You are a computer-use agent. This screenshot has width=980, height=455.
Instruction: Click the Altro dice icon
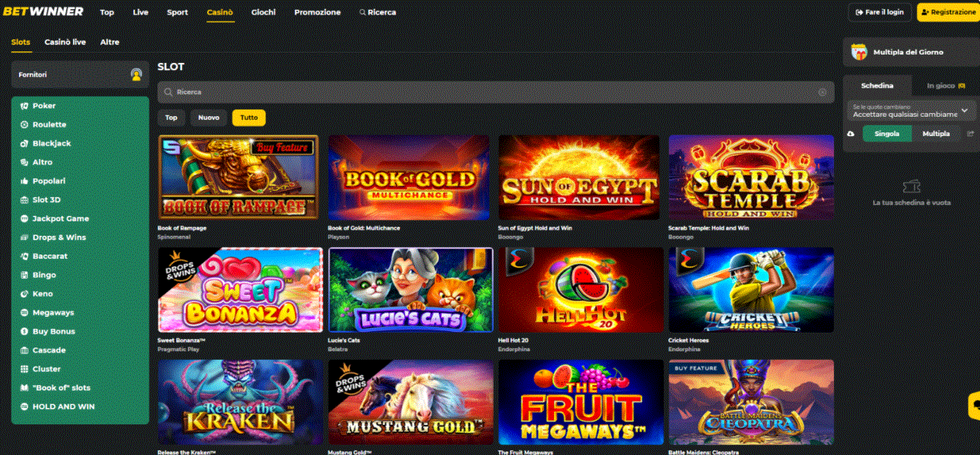coord(25,162)
